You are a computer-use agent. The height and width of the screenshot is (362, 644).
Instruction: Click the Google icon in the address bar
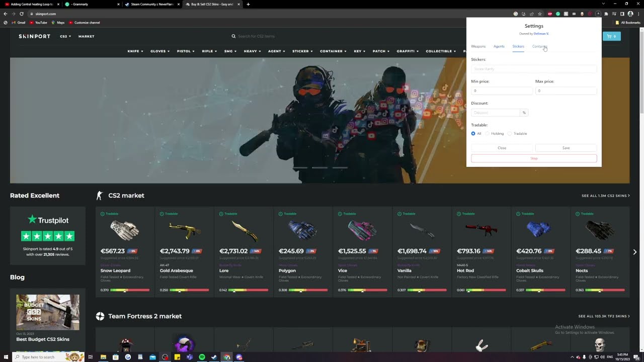pos(516,14)
